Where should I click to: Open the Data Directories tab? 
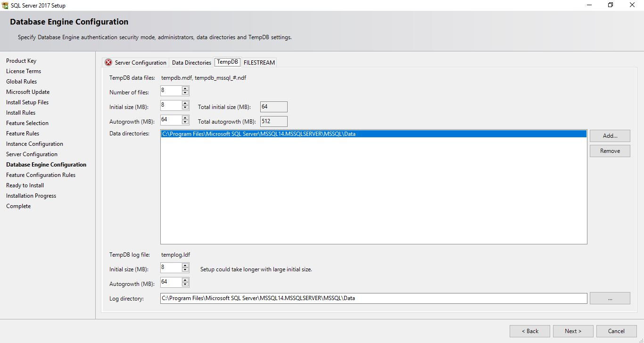[191, 62]
